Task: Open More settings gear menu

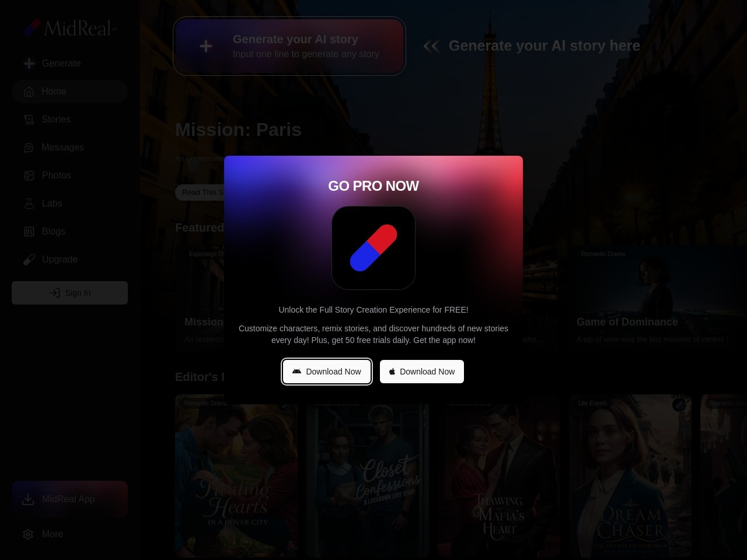Action: pos(28,534)
